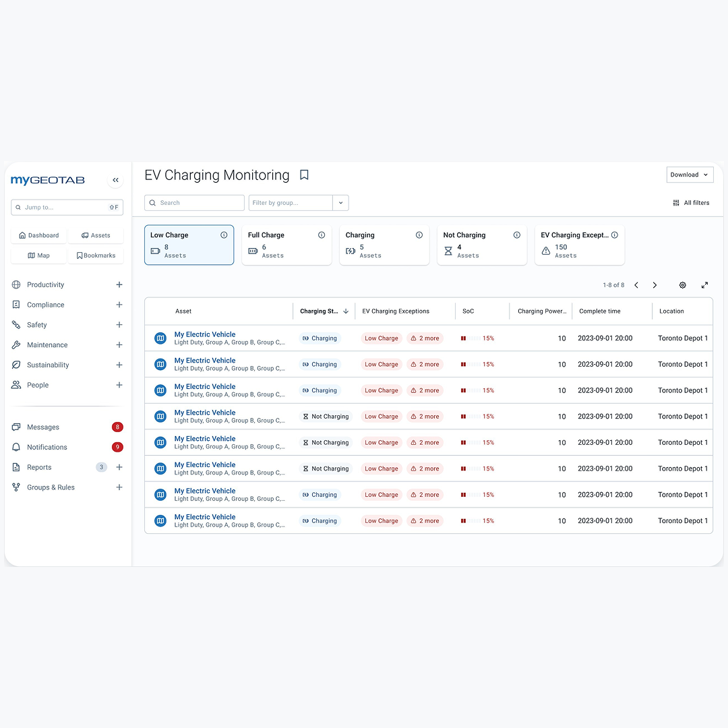The height and width of the screenshot is (728, 728).
Task: Select the Full Charge filter card
Action: (286, 245)
